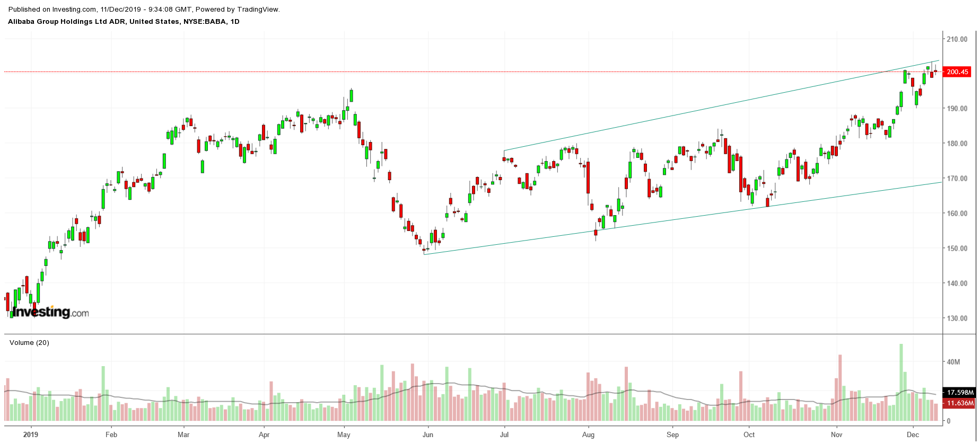Screen dimensions: 980x444
Task: Click the Jun time axis label
Action: (x=427, y=434)
